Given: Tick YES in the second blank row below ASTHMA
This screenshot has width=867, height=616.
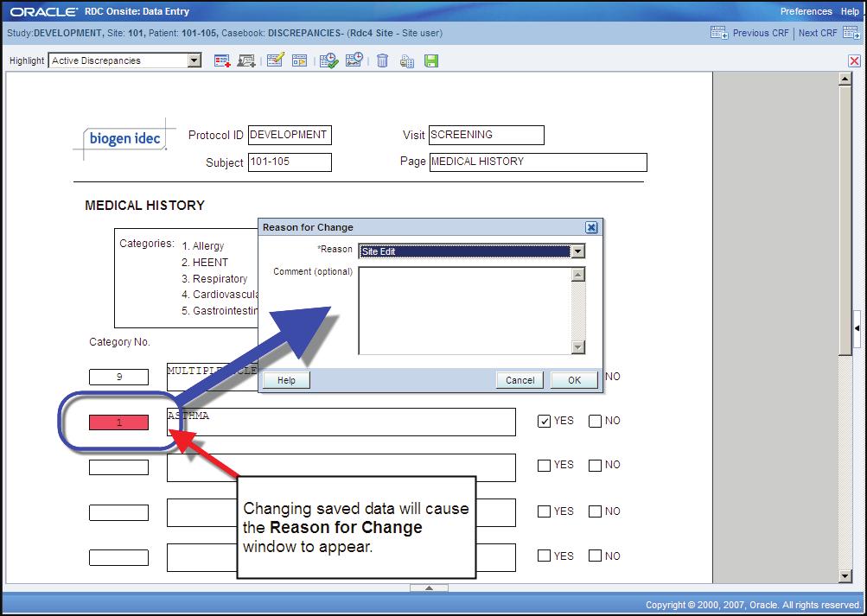Looking at the screenshot, I should point(544,511).
